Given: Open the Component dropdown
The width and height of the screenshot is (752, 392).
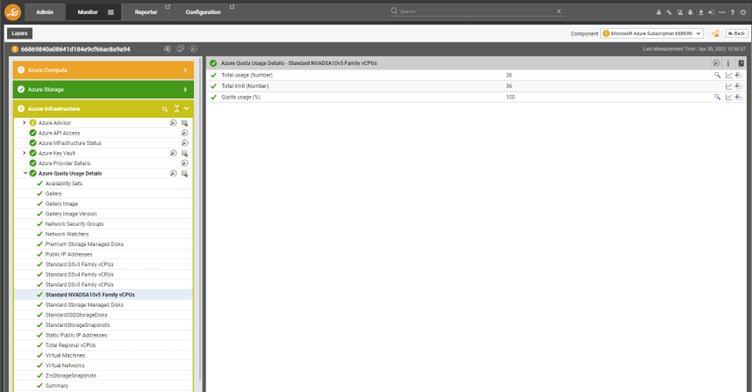Looking at the screenshot, I should click(652, 34).
